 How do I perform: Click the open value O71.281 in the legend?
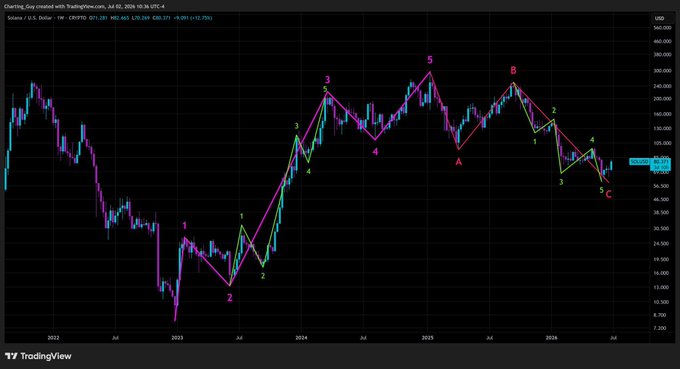[98, 18]
